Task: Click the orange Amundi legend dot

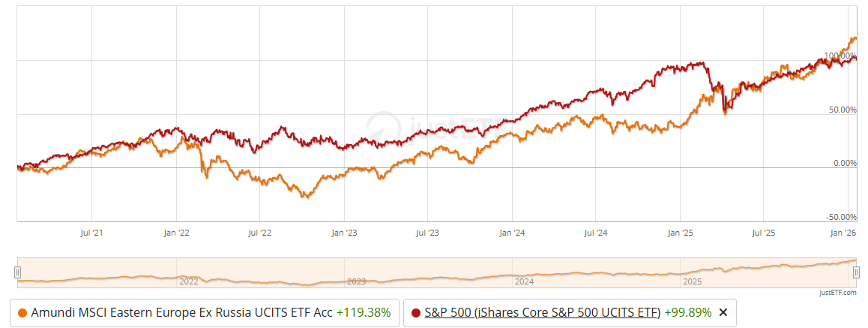Action: click(x=22, y=312)
